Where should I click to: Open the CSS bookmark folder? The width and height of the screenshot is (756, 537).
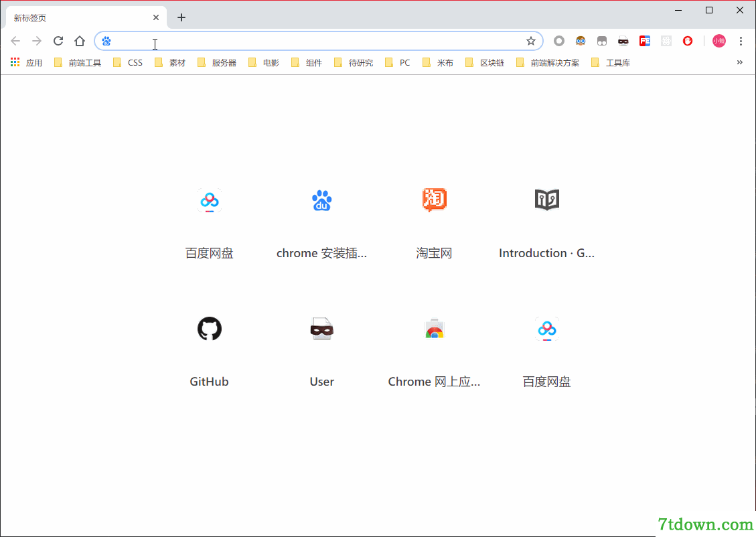click(128, 63)
